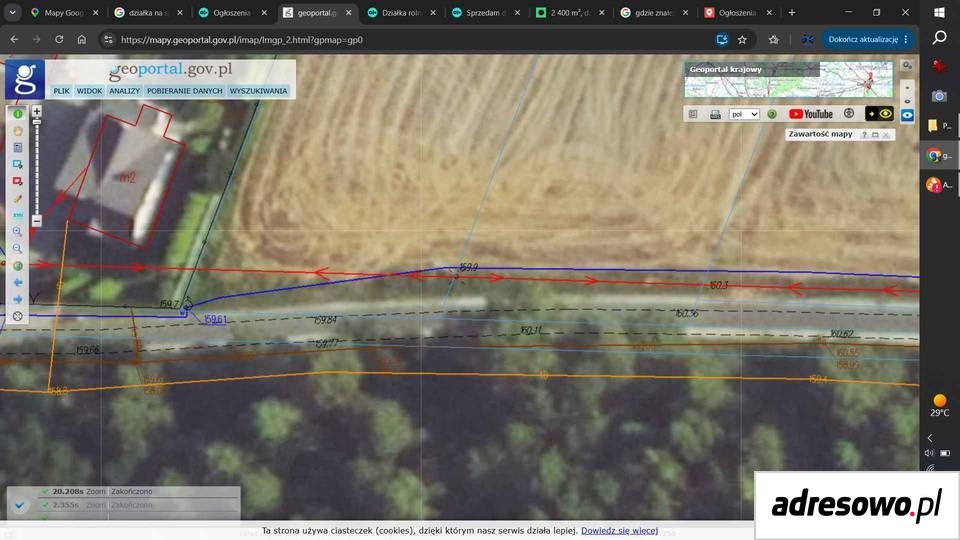
Task: Select the pan hand tool
Action: [18, 131]
